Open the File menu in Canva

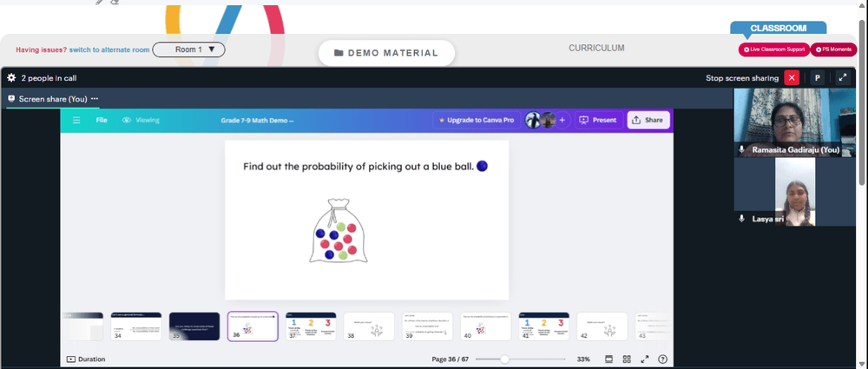[102, 120]
